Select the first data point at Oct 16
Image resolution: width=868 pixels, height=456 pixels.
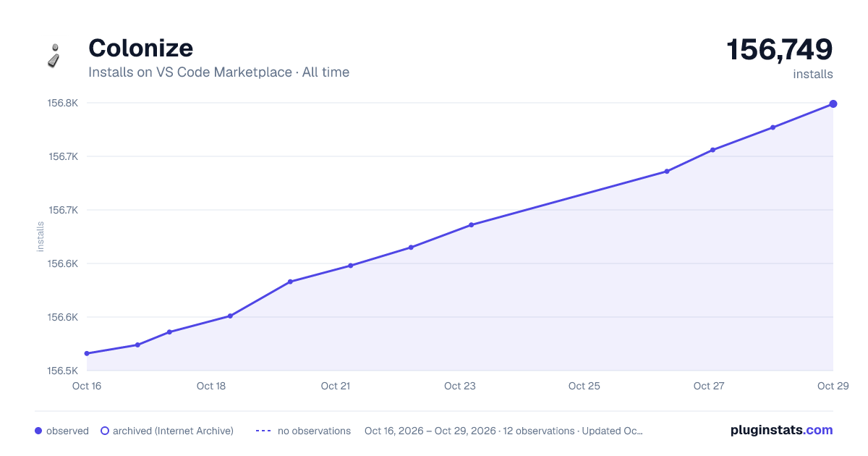click(x=87, y=353)
